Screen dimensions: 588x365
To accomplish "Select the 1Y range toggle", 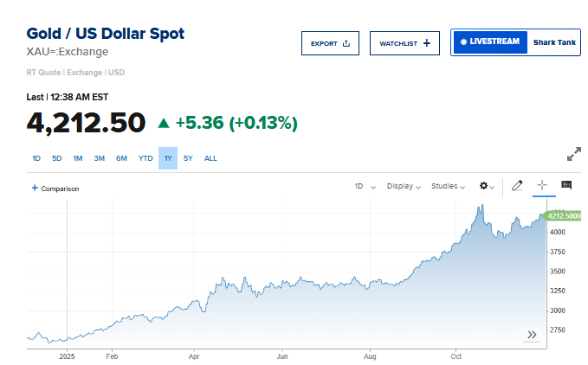I will [x=168, y=158].
